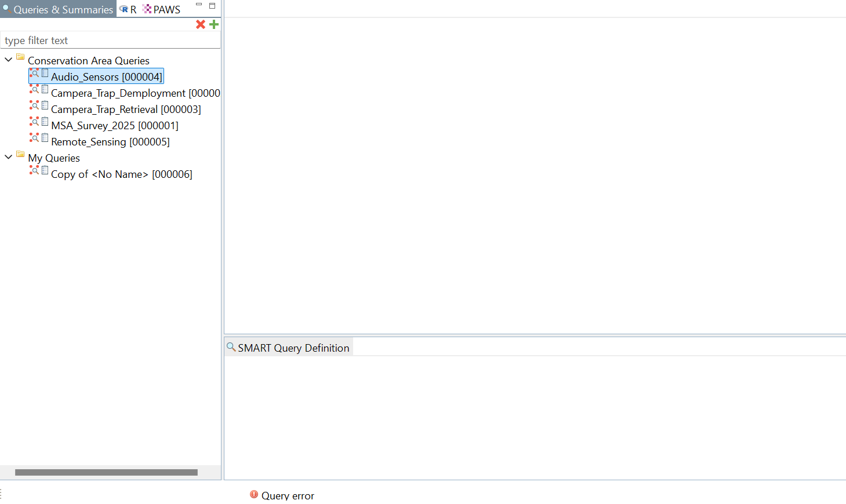Click the horizontal scrollbar in the query tree
Image resolution: width=846 pixels, height=504 pixels.
pyautogui.click(x=106, y=473)
